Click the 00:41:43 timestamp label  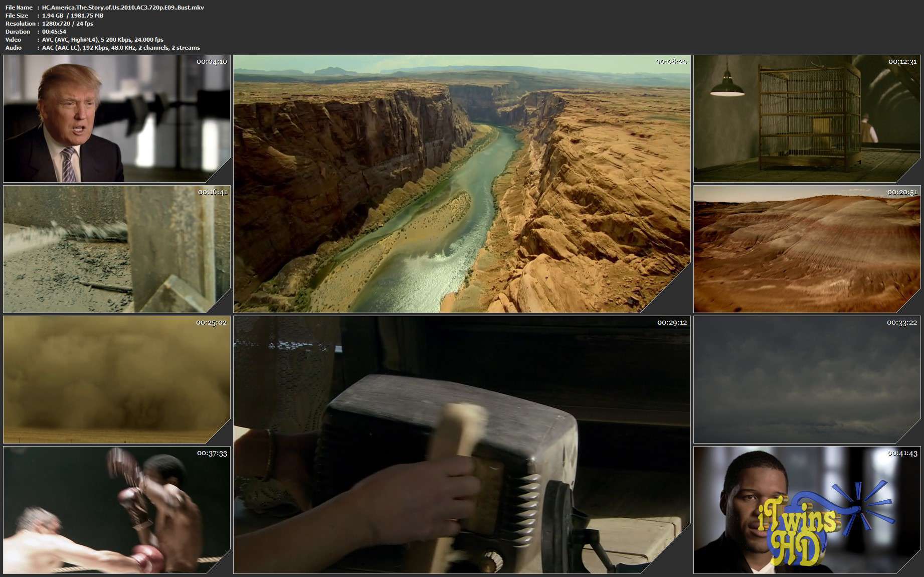click(902, 453)
